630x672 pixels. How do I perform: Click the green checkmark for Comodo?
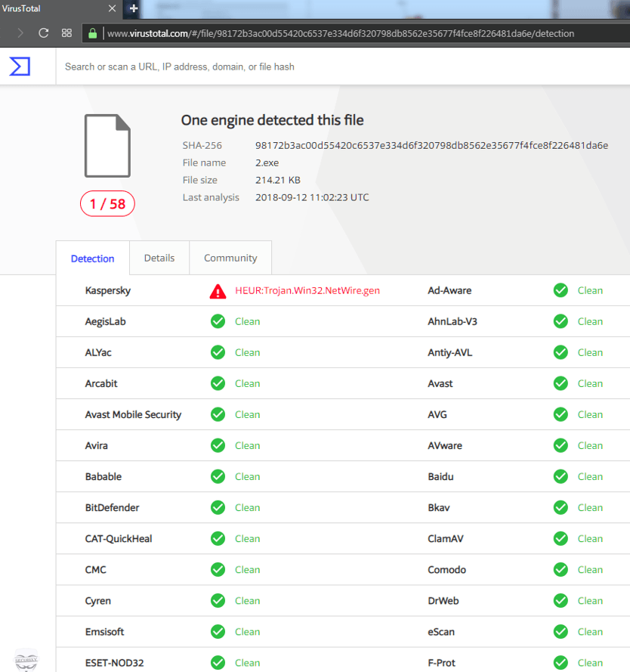click(561, 569)
